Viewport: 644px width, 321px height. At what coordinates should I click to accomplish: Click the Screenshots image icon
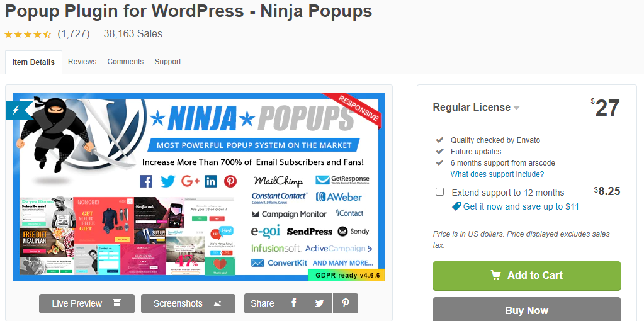click(x=217, y=304)
